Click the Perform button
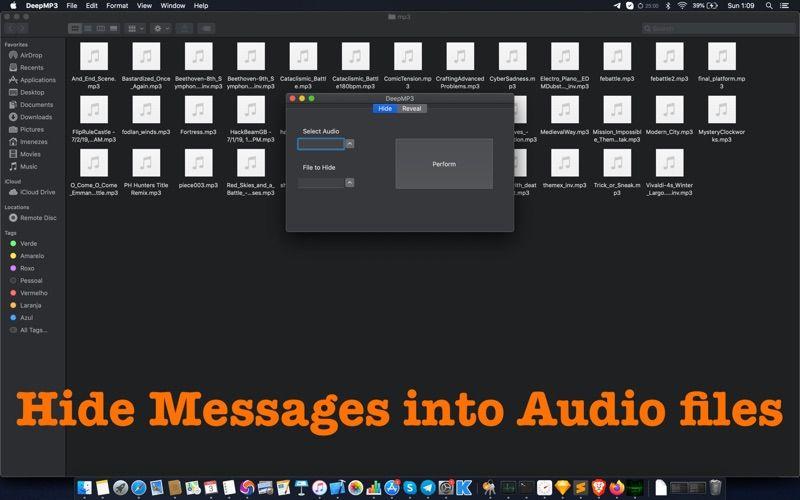The width and height of the screenshot is (800, 500). coord(444,164)
